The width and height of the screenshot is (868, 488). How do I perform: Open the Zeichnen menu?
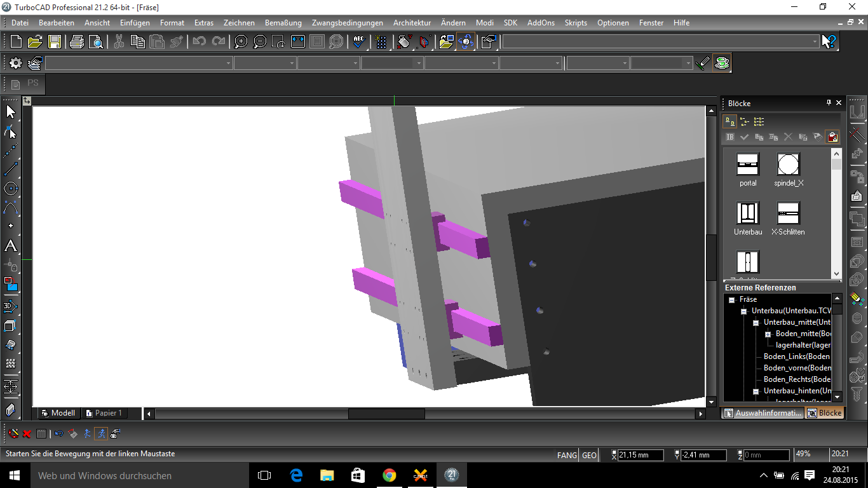pyautogui.click(x=239, y=23)
